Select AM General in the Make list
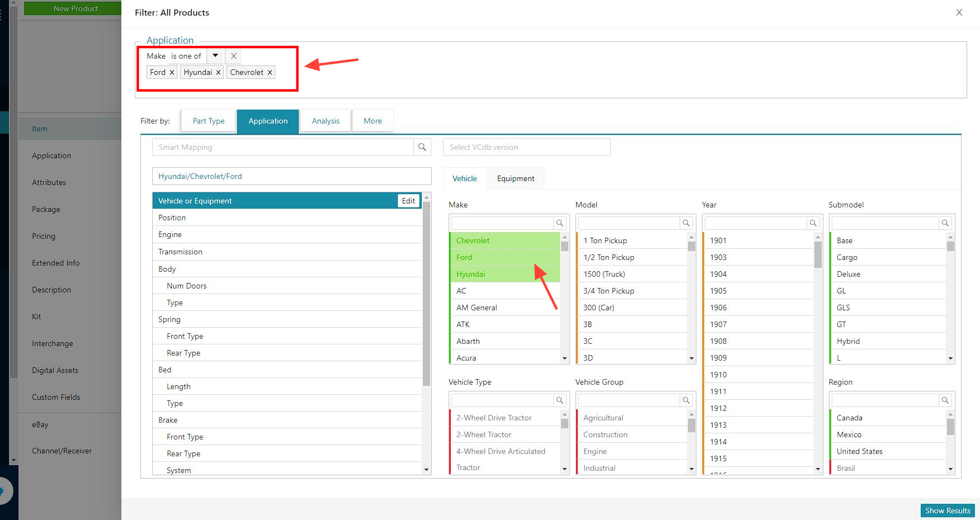 coord(504,308)
